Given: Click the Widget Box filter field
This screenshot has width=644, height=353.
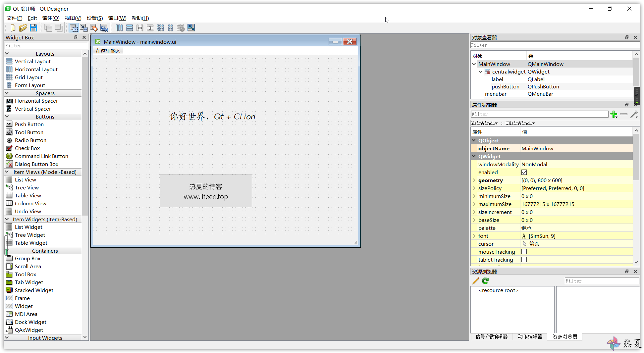Looking at the screenshot, I should [x=46, y=46].
